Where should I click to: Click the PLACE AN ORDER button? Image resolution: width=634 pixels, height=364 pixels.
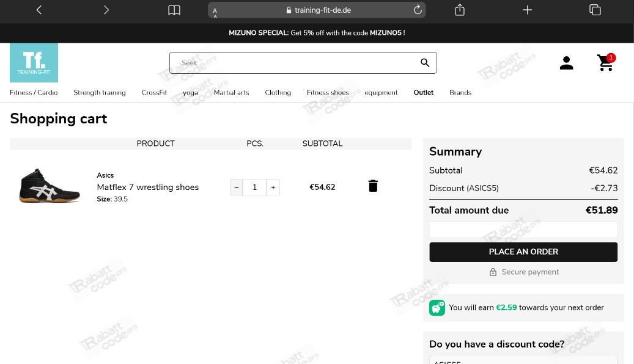tap(523, 252)
